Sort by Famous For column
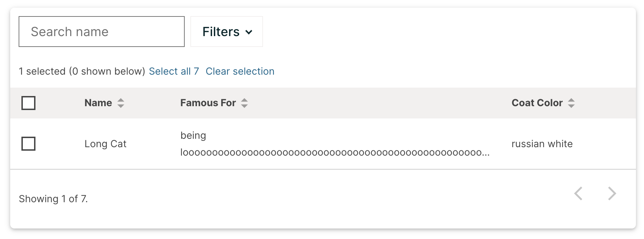The image size is (644, 239). click(x=244, y=103)
